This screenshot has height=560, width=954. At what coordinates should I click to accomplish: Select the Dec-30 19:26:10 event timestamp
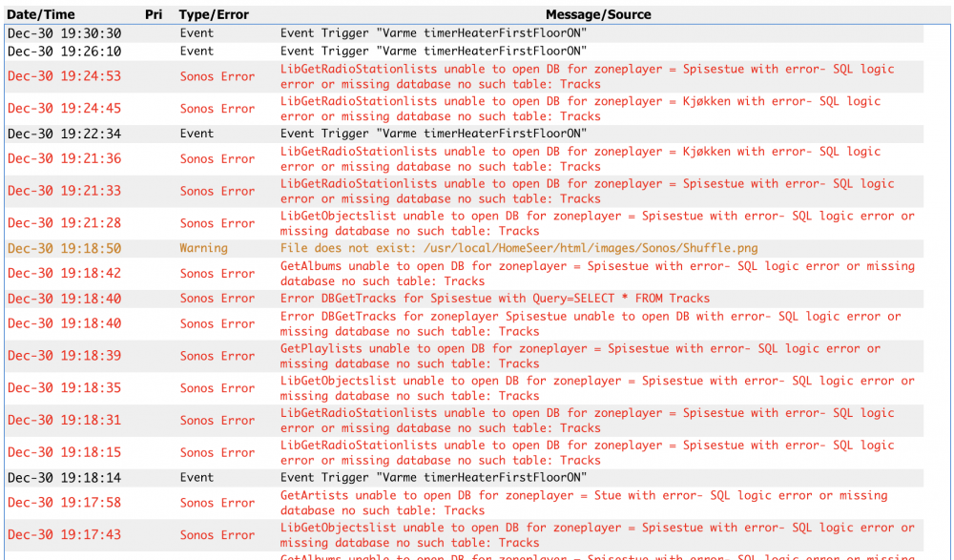click(64, 52)
